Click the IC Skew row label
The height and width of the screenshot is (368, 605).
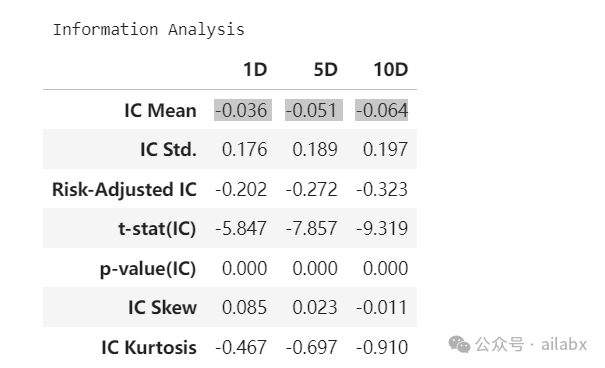[162, 307]
